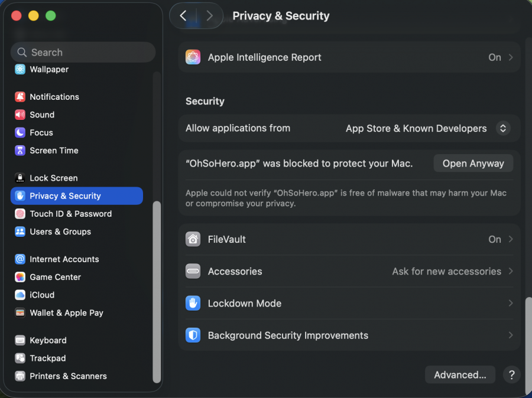
Task: Click the Sound speaker icon
Action: tap(20, 115)
